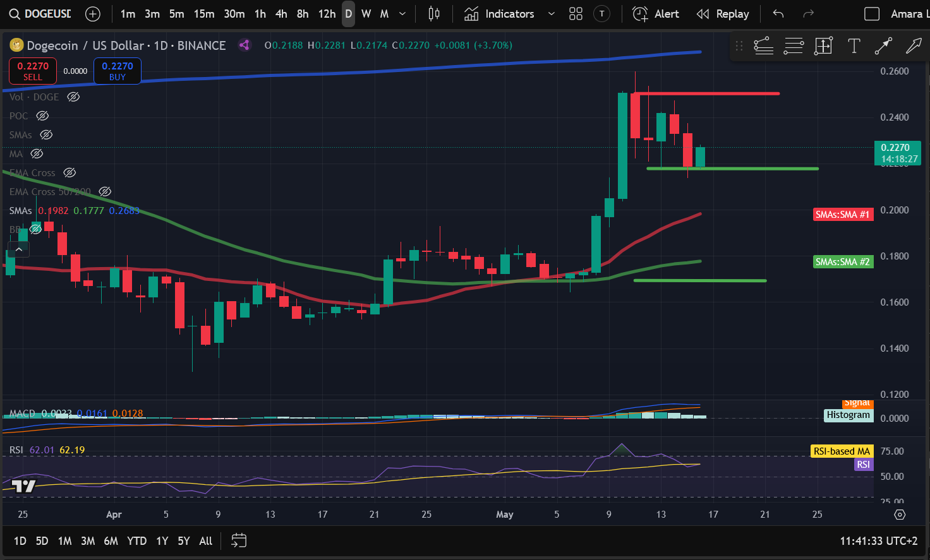Click the Histogram label in MACD pane
This screenshot has height=560, width=930.
point(848,415)
